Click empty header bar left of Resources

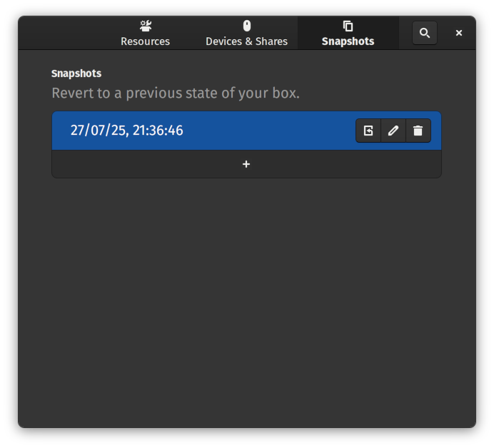64,33
